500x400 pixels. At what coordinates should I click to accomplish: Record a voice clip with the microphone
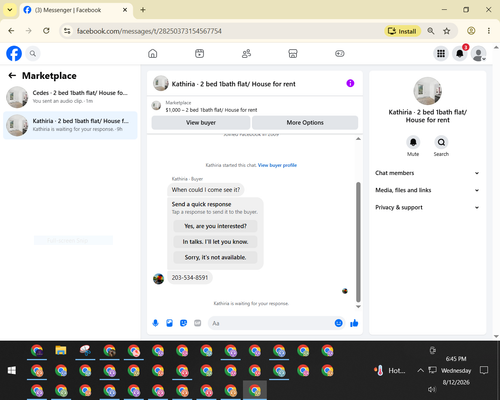[x=155, y=323]
